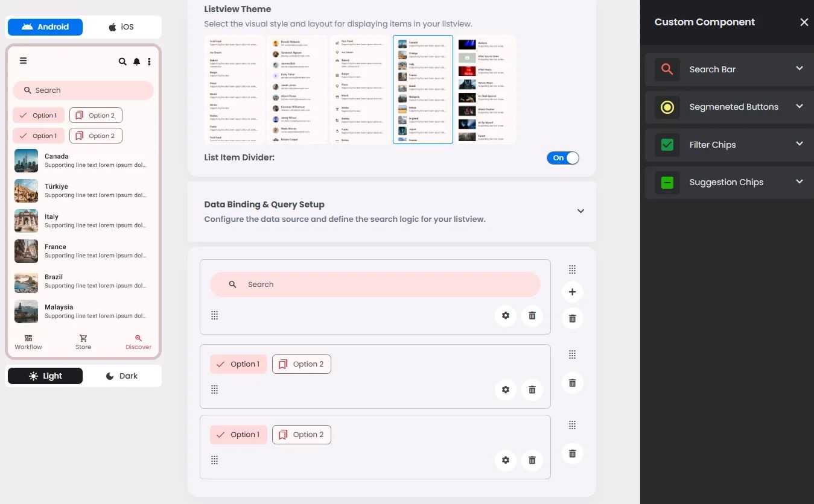Click the outer trash icon beside the Search card
Viewport: 814px width, 504px height.
[573, 318]
